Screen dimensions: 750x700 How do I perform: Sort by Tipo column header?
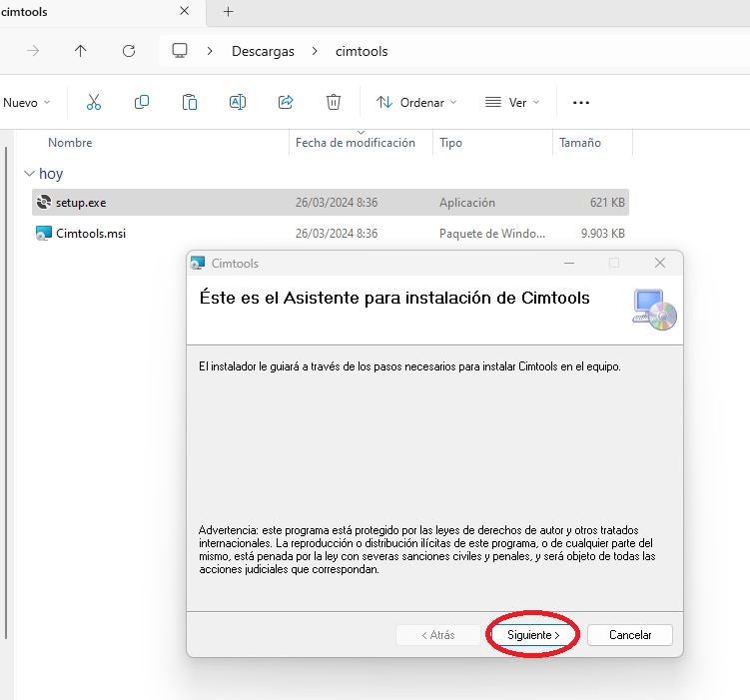pyautogui.click(x=450, y=143)
